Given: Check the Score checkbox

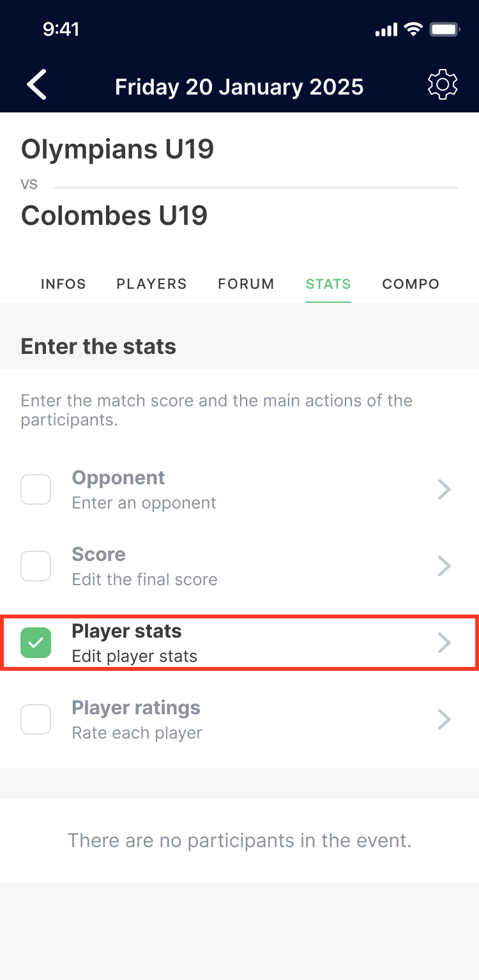Looking at the screenshot, I should point(36,566).
